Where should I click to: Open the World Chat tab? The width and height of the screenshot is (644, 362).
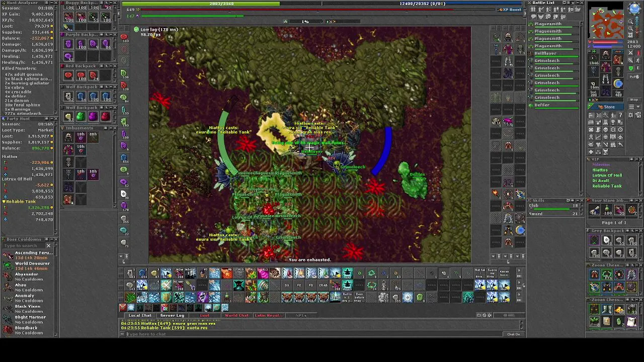[236, 315]
